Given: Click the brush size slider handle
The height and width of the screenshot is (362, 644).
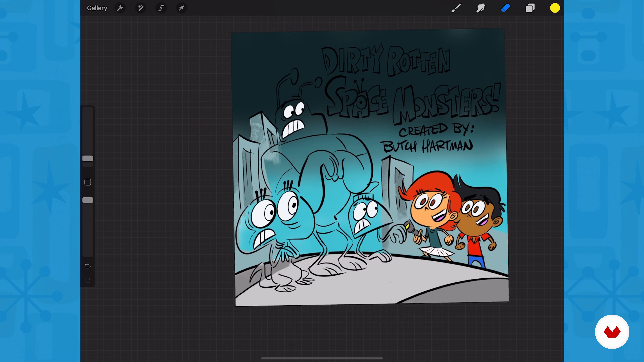Looking at the screenshot, I should point(88,158).
